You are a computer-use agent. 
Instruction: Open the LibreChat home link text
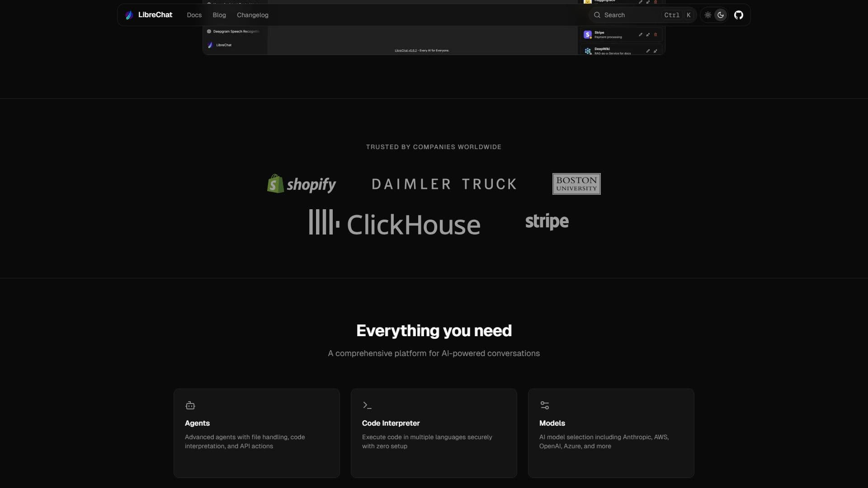155,15
